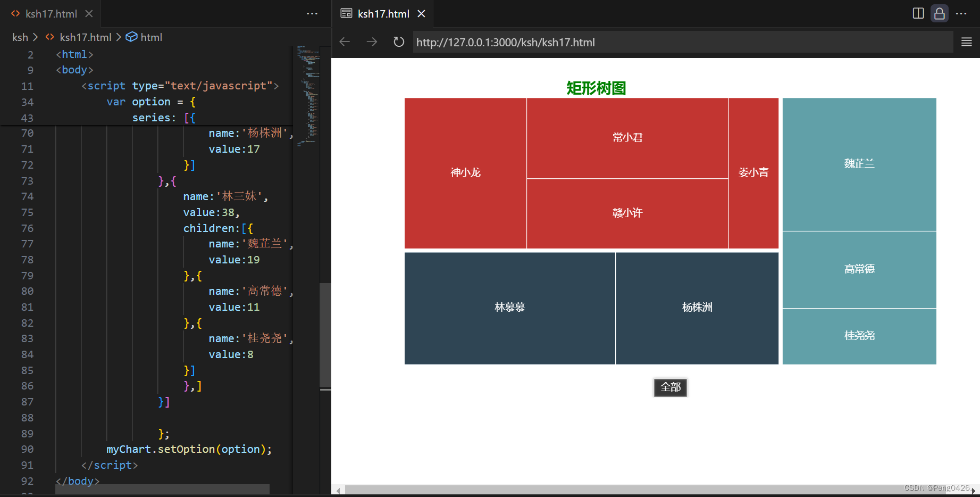Click line number 74 in gutter
The image size is (980, 497).
pyautogui.click(x=27, y=196)
